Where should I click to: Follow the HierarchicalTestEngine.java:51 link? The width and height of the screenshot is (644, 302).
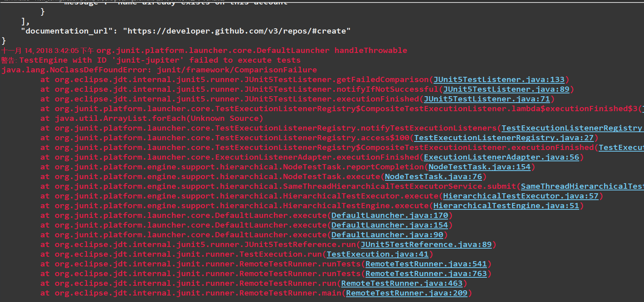506,206
